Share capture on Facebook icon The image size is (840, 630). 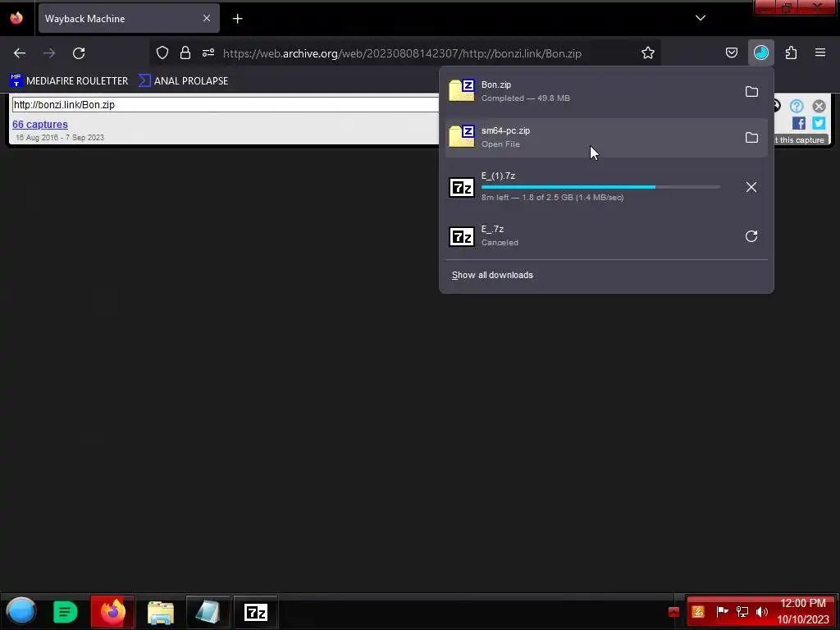pos(799,123)
